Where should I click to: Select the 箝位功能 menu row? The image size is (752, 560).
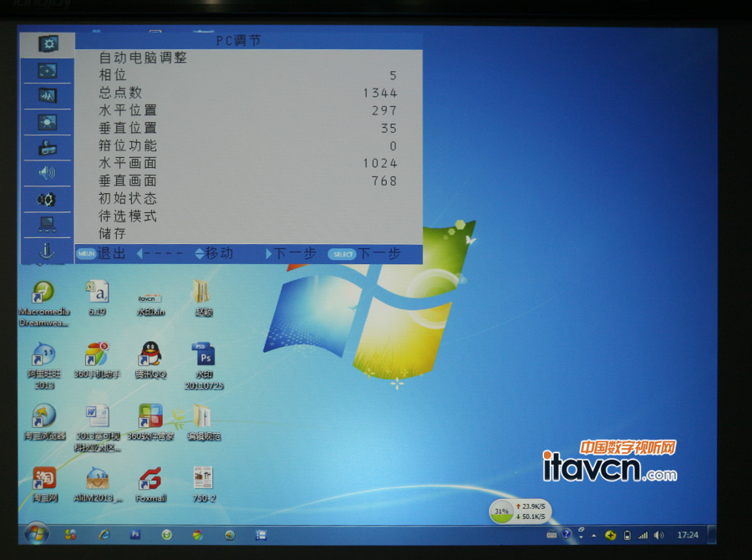249,145
